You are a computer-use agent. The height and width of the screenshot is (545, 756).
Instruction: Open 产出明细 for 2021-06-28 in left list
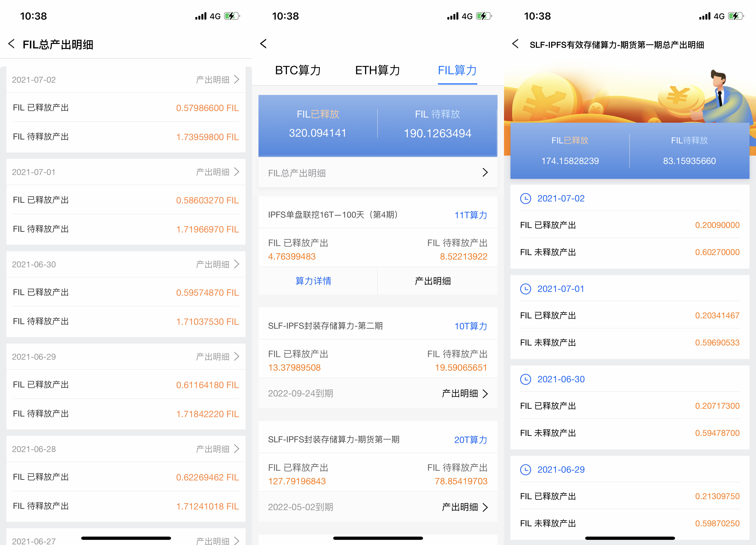218,449
